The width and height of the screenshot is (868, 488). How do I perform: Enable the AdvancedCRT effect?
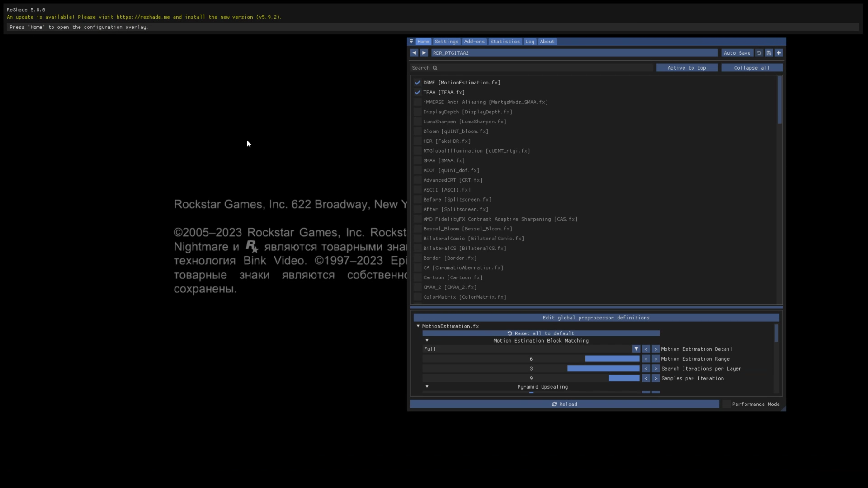(418, 180)
